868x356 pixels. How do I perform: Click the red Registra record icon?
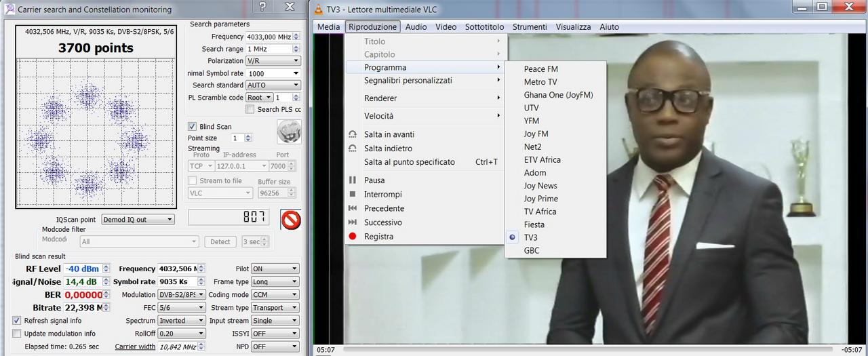point(352,237)
